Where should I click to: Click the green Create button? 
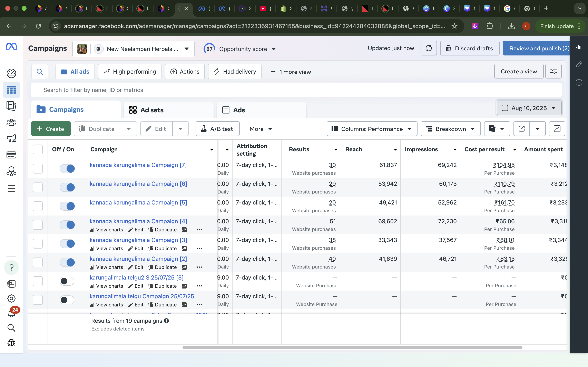[x=51, y=129]
